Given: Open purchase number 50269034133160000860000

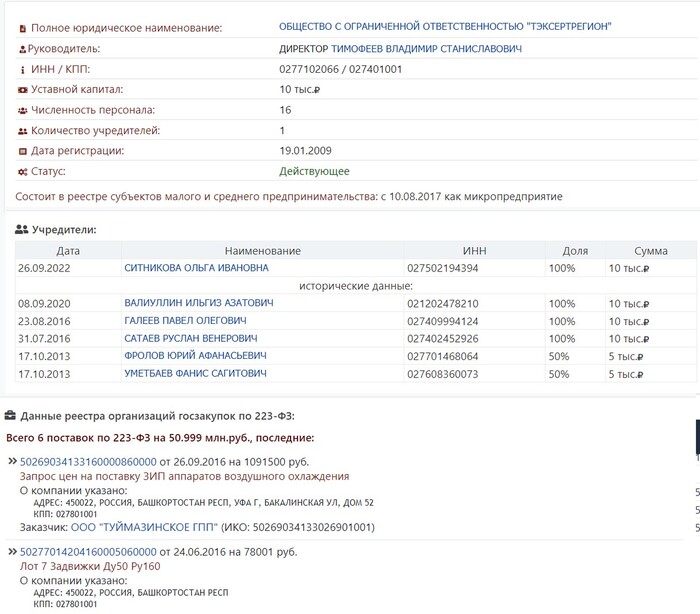Looking at the screenshot, I should click(88, 462).
